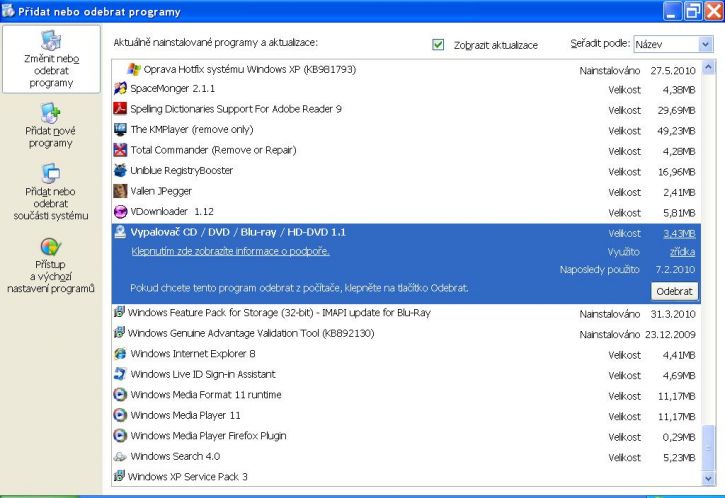Viewport: 725px width, 498px height.
Task: Select Windows XP Service Pack 3
Action: (x=406, y=476)
